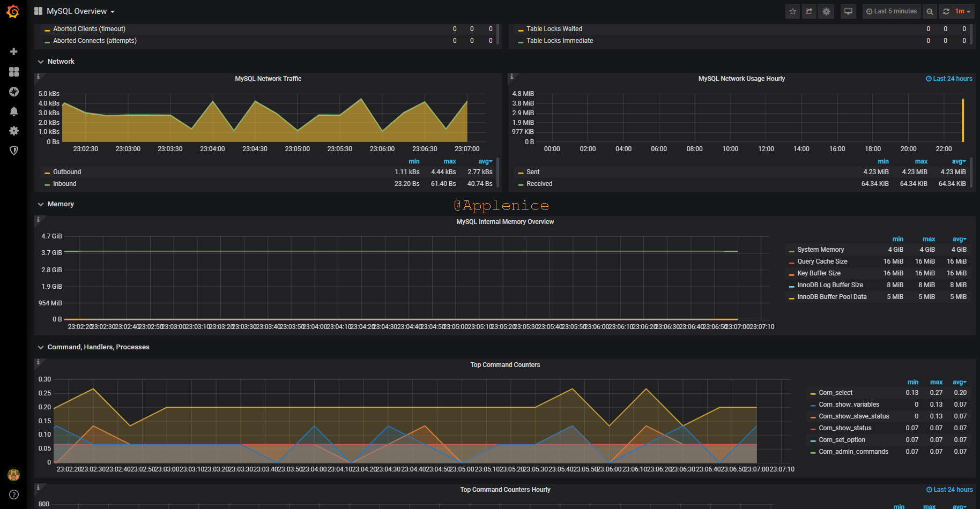Toggle InnoDB Log Buffer Size series
980x509 pixels.
point(830,285)
